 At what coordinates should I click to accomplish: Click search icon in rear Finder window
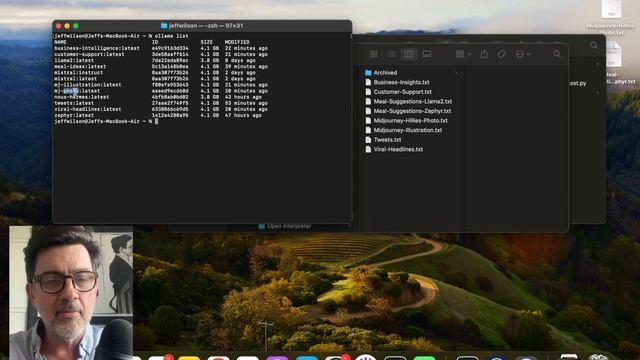tap(594, 45)
